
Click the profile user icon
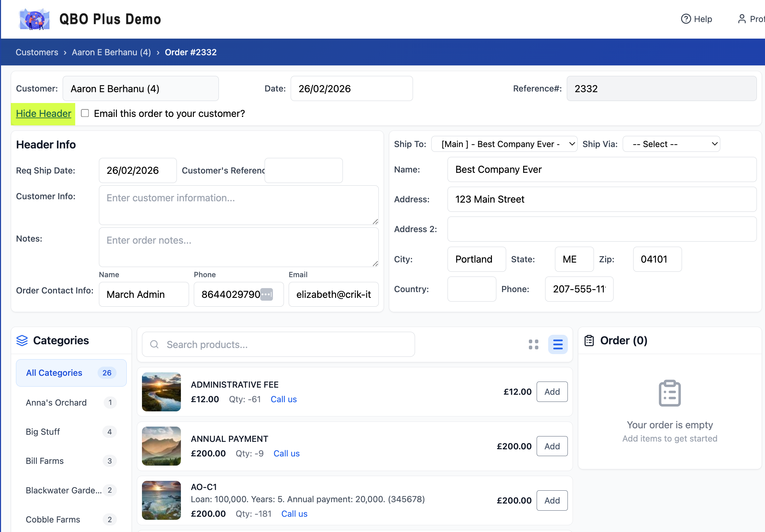(x=742, y=19)
